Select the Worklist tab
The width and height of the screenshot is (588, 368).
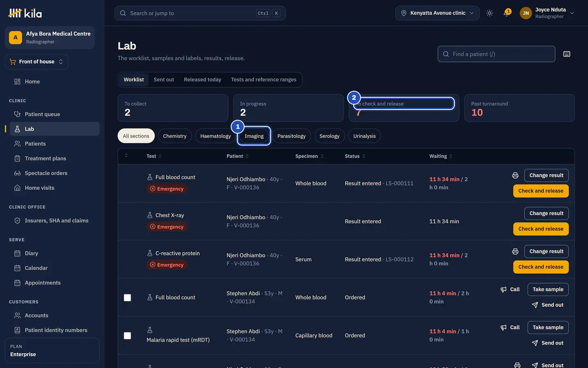click(134, 80)
